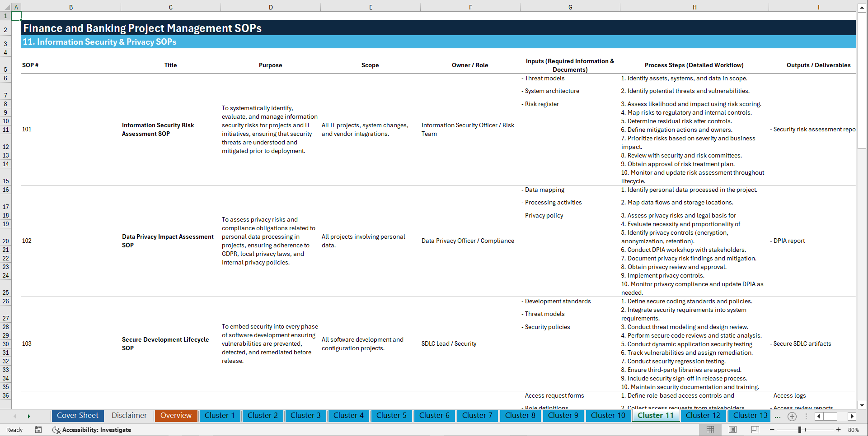Switch to the Cover Sheet tab

point(77,416)
